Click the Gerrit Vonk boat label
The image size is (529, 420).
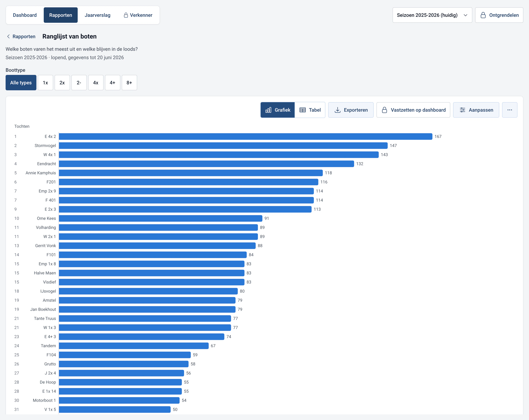click(x=45, y=246)
